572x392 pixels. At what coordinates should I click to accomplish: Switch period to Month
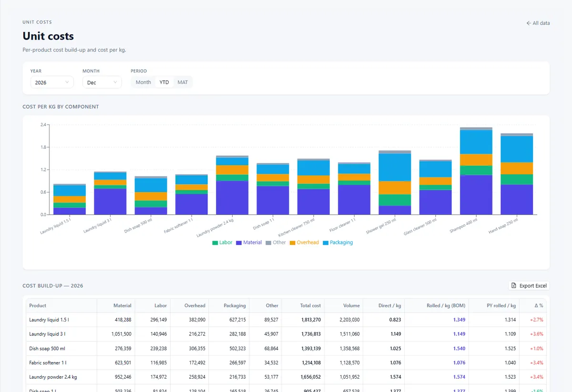tap(143, 82)
